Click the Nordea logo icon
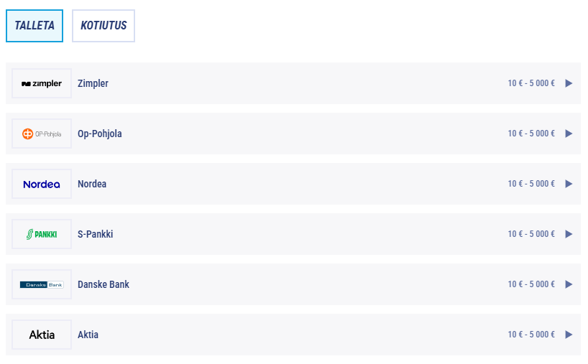 [42, 184]
